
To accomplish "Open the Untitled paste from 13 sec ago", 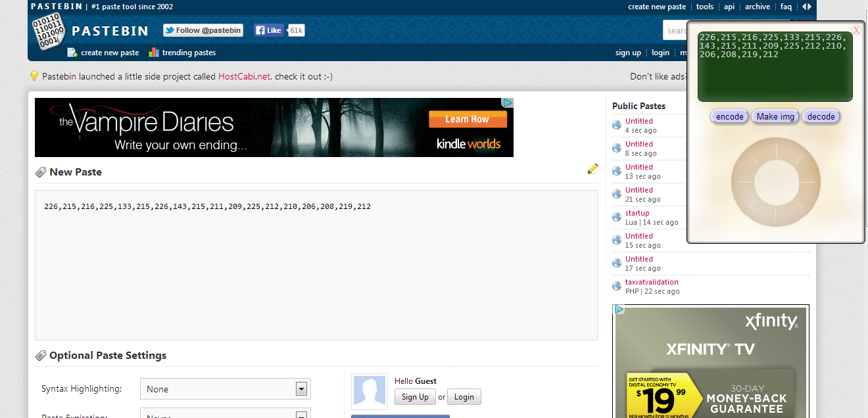I will [639, 167].
